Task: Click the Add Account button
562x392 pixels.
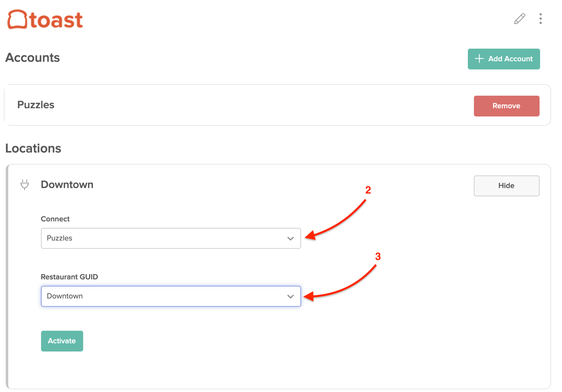Action: click(504, 59)
